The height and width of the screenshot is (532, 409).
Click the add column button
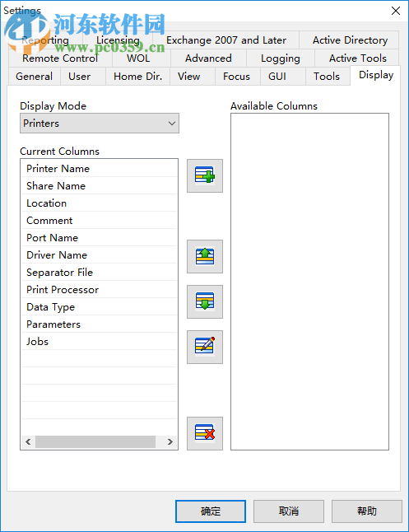point(204,175)
